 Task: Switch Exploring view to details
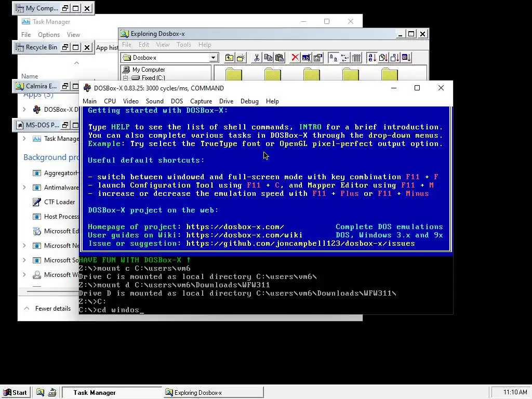[x=356, y=58]
